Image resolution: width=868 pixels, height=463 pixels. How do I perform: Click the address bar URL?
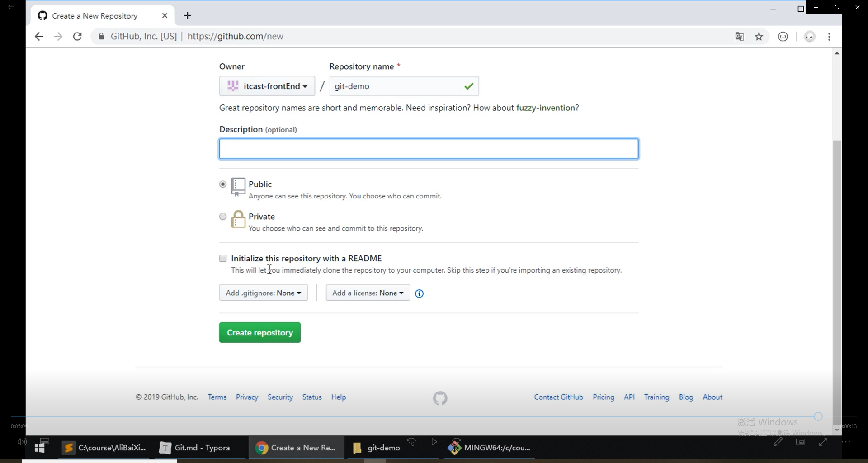[235, 37]
